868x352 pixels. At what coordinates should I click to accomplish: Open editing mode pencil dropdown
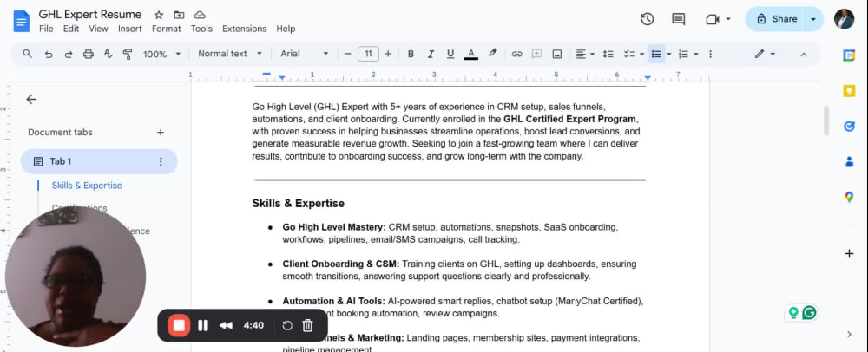765,54
